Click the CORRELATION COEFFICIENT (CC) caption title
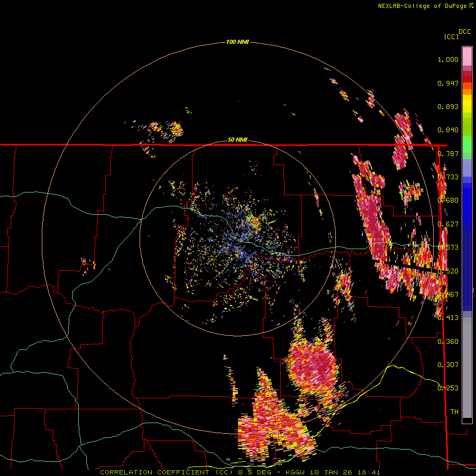 click(x=167, y=472)
